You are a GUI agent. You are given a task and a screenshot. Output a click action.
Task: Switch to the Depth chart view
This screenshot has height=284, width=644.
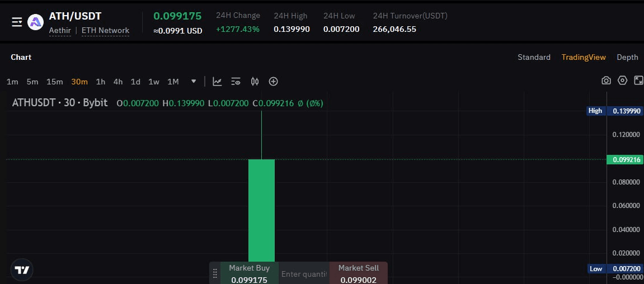[628, 57]
